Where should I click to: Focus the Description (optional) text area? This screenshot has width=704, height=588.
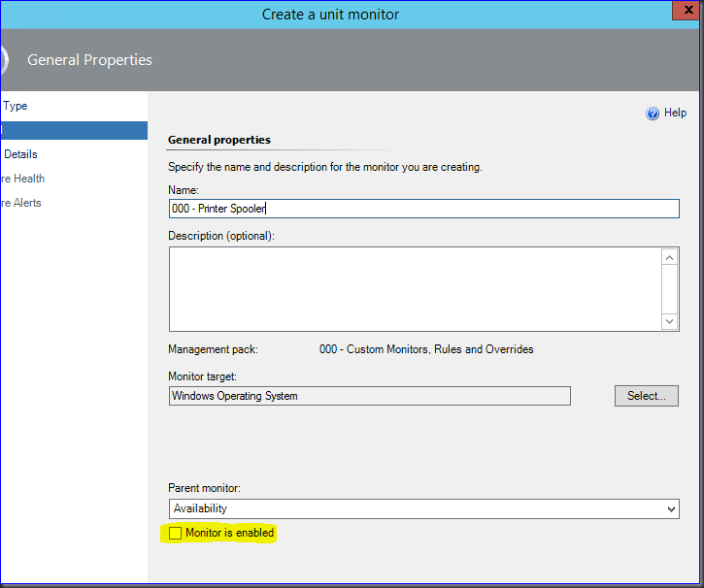tap(413, 289)
